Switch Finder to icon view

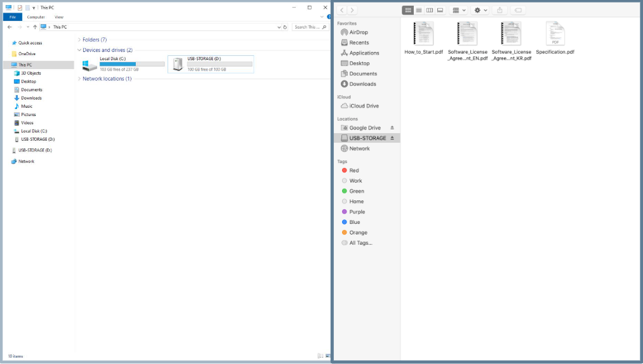(x=408, y=10)
